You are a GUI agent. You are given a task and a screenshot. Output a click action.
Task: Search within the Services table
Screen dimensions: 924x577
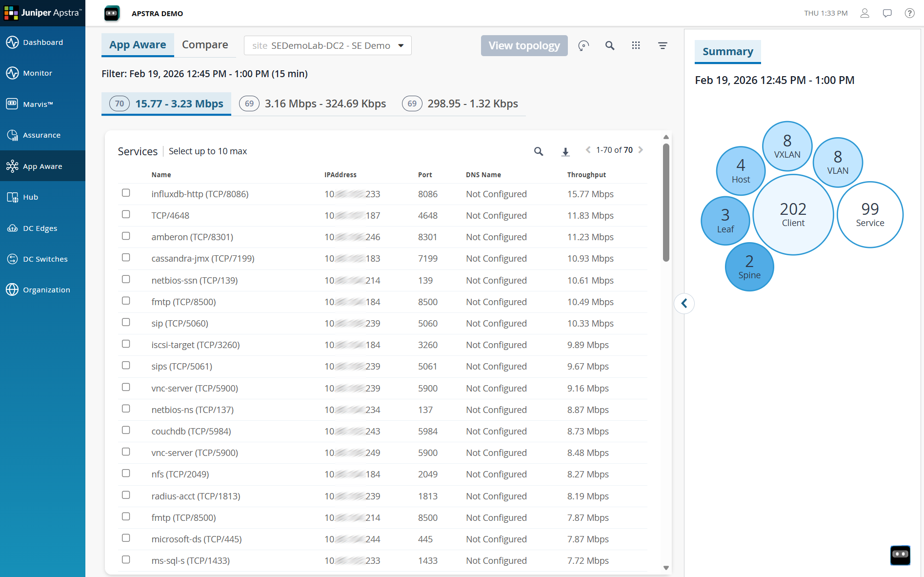click(x=539, y=151)
